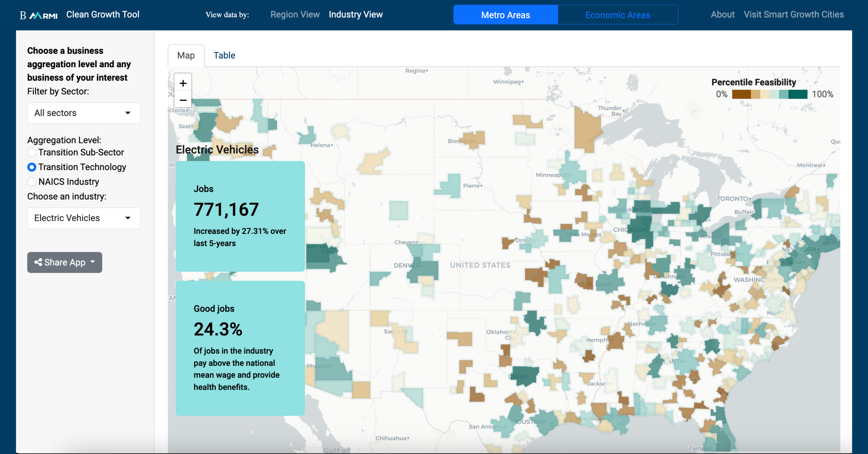Switch to the Table tab
Screen dimensions: 868x454
[x=224, y=55]
